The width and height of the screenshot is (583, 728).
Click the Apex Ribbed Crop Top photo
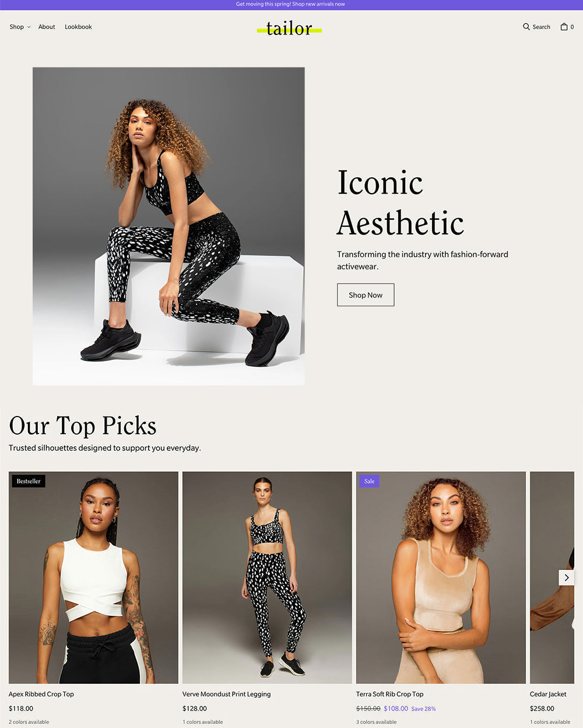pos(93,577)
